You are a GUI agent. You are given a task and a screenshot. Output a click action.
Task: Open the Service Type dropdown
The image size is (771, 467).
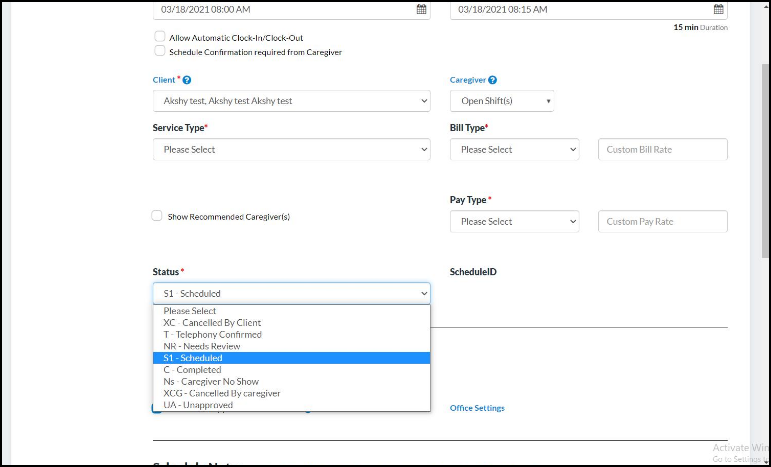pos(291,150)
